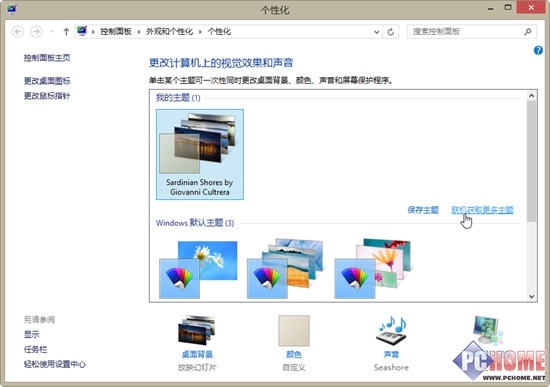Open 显示 under See also
This screenshot has width=550, height=387.
pyautogui.click(x=32, y=334)
